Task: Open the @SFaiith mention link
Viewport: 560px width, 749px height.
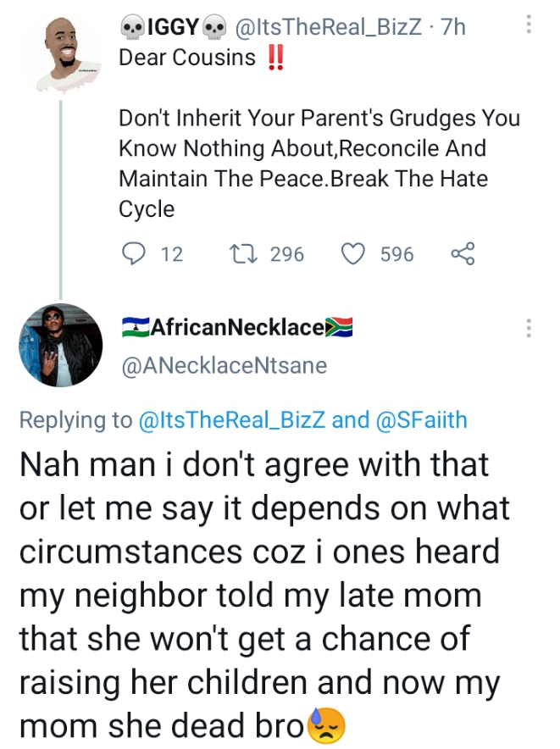Action: pos(421,419)
